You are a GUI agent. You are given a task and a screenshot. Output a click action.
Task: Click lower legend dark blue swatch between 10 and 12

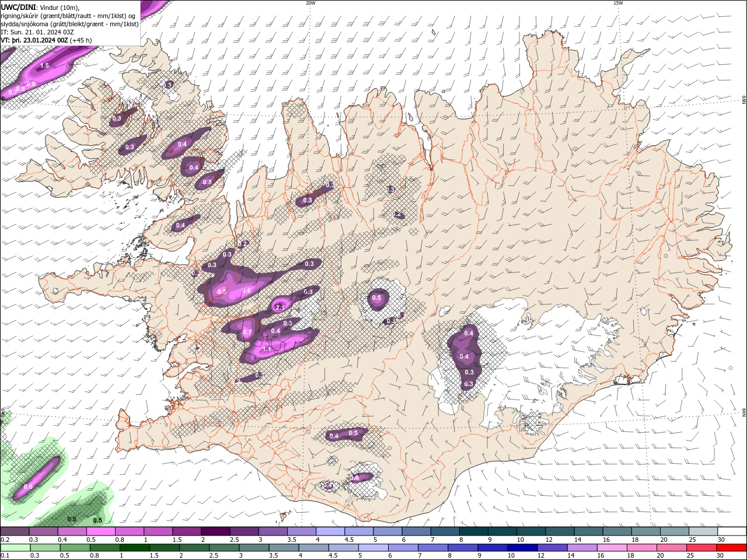pyautogui.click(x=522, y=548)
